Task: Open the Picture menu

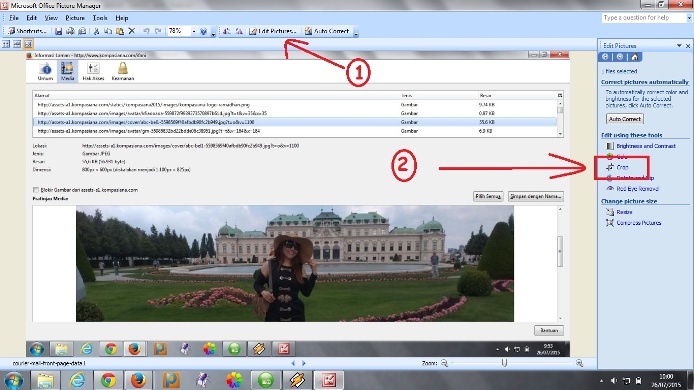Action: coord(75,18)
